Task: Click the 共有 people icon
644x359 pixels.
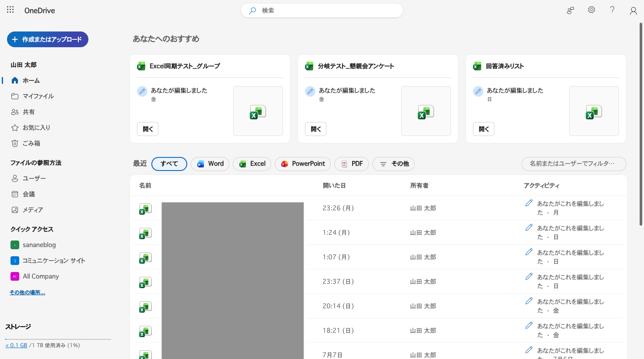Action: [15, 112]
